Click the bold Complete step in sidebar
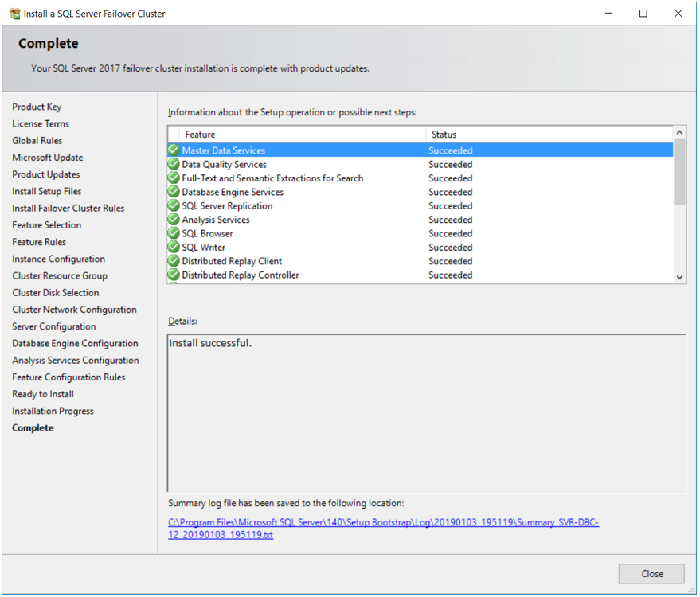700x597 pixels. (33, 428)
